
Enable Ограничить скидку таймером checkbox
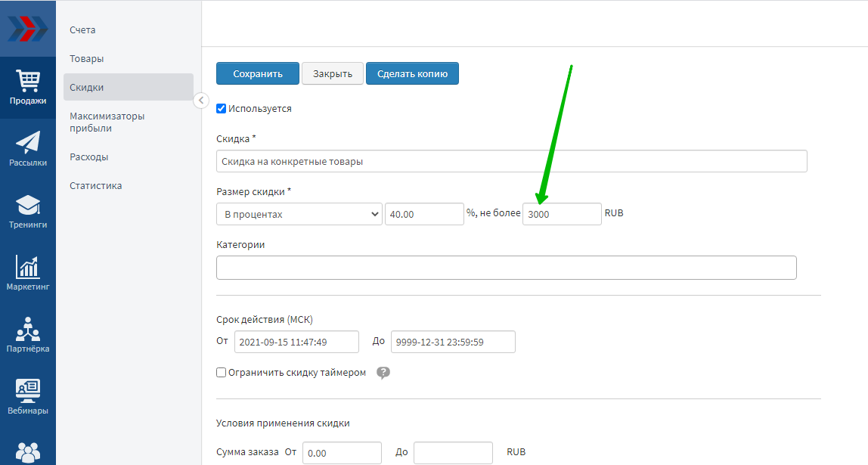222,373
